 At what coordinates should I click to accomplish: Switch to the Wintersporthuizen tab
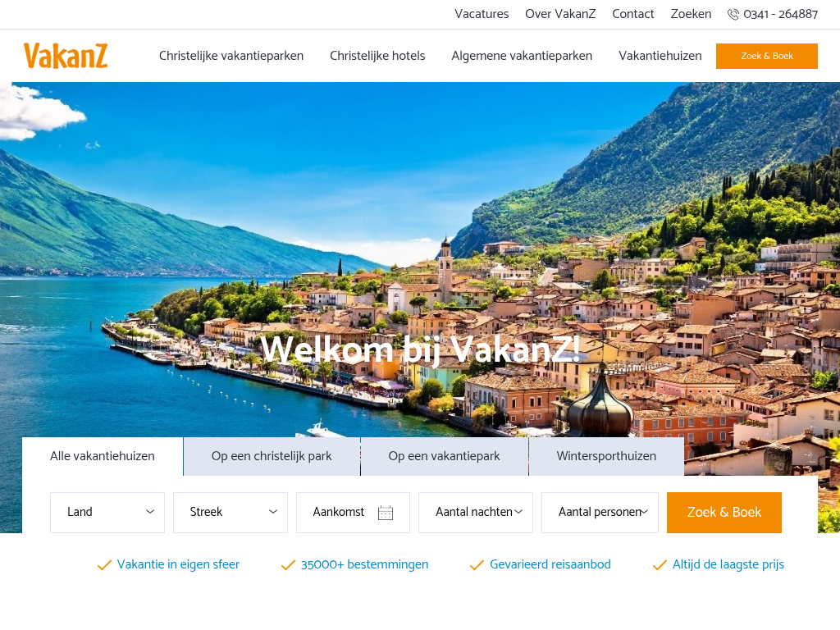[606, 456]
